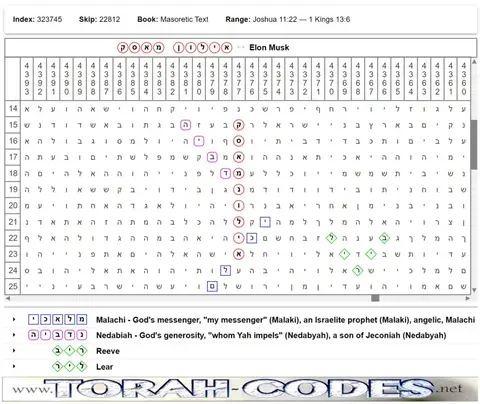
Task: Click the blue-boxed letter in row 21
Action: (265, 222)
